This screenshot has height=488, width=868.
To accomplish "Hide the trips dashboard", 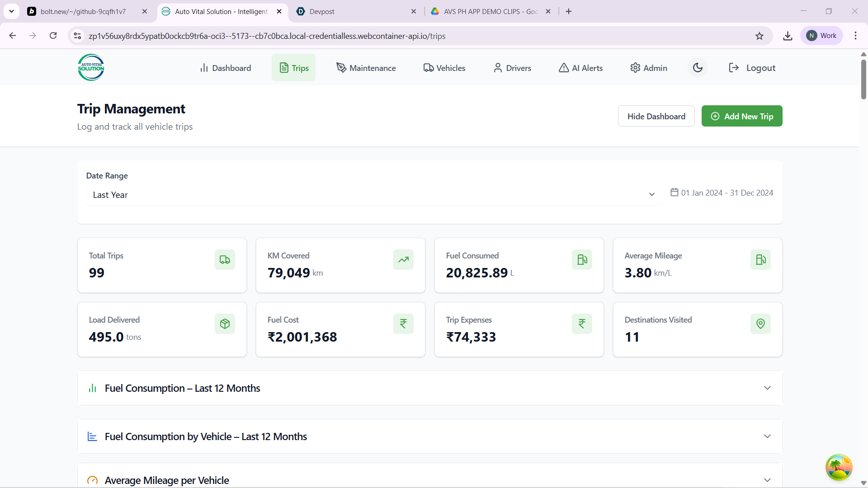I will click(x=656, y=116).
